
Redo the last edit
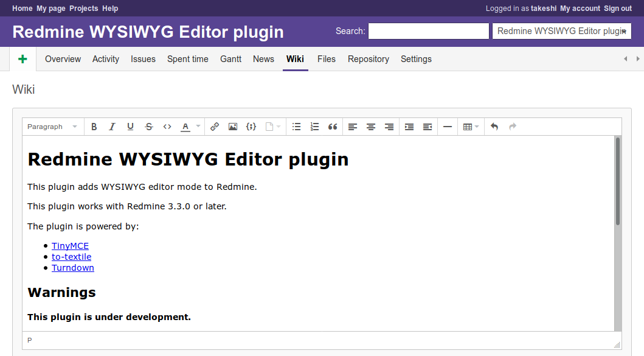tap(513, 127)
